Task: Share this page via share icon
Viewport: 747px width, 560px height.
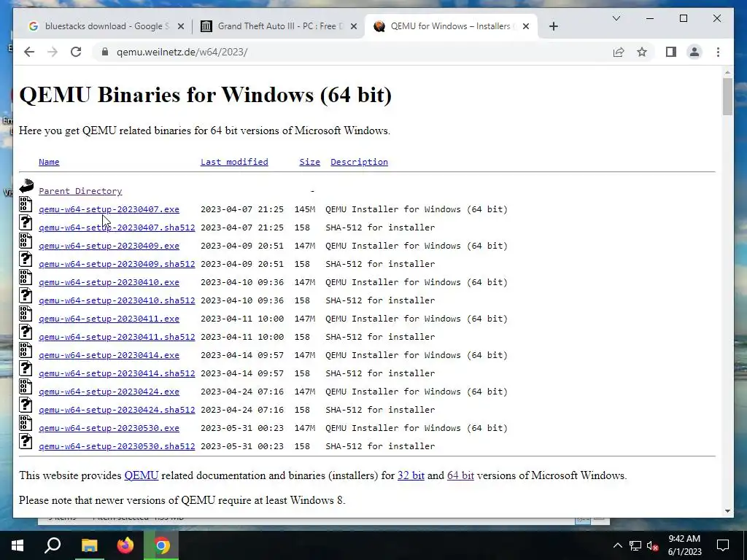Action: point(619,52)
